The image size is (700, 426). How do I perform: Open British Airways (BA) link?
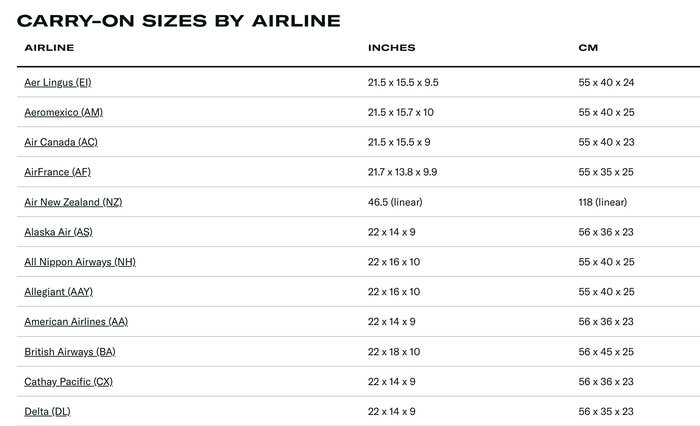click(70, 352)
